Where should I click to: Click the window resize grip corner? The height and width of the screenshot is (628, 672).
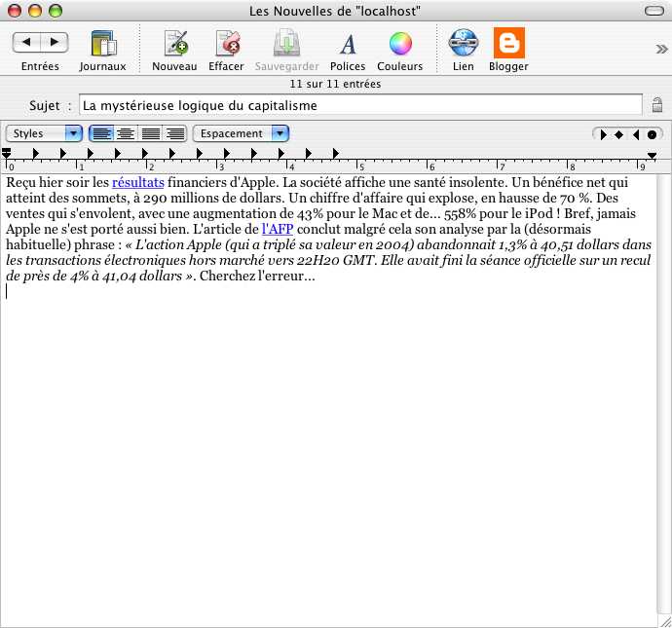click(665, 621)
